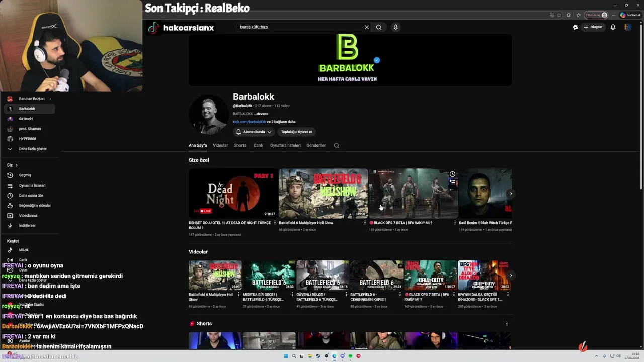Open BATTLEFIELD 6 - CEHENNEMİN KAPISI video
The image size is (644, 362).
[x=377, y=275]
